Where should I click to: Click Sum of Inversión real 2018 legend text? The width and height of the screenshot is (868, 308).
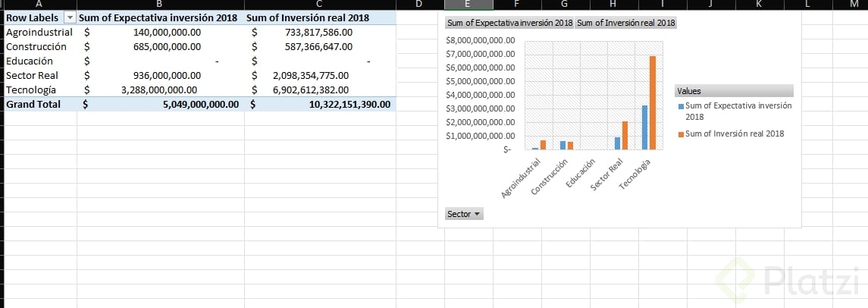735,134
